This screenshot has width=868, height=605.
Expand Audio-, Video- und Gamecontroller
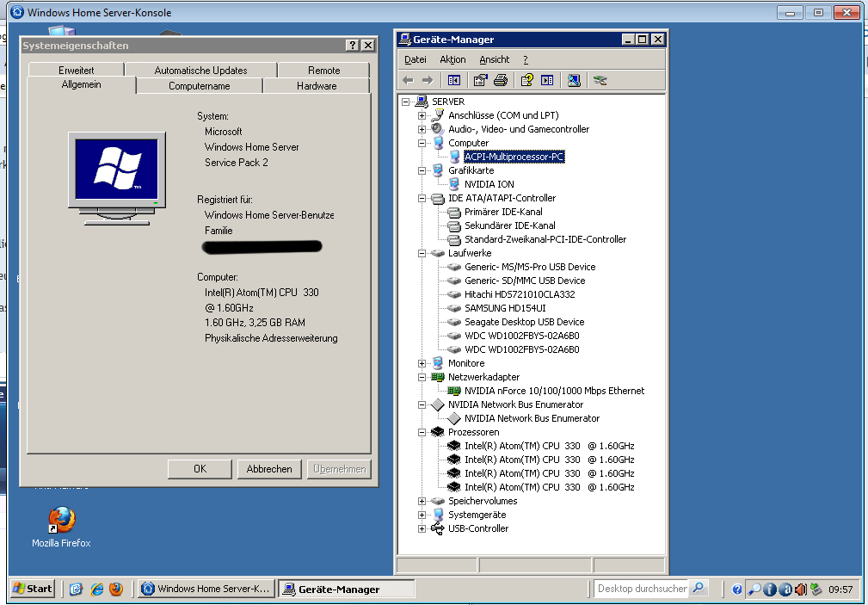click(x=422, y=130)
